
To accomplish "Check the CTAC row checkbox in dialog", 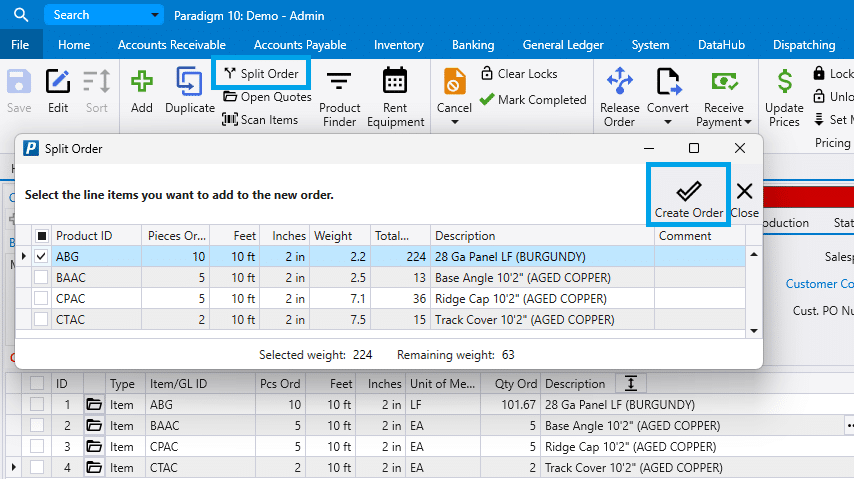I will pyautogui.click(x=41, y=319).
